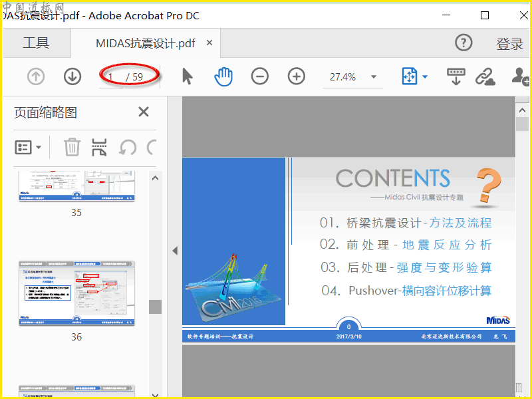The image size is (532, 399).
Task: Zoom in with the plus button
Action: tap(297, 76)
